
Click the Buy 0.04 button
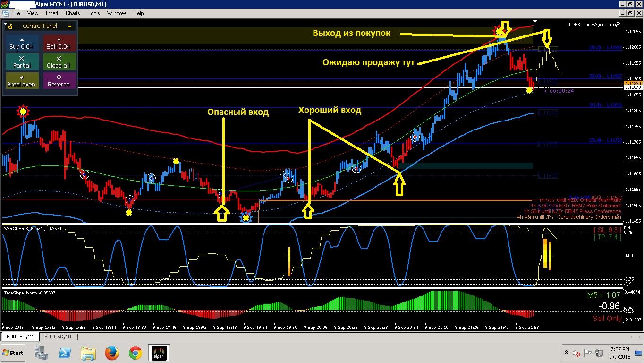(21, 43)
